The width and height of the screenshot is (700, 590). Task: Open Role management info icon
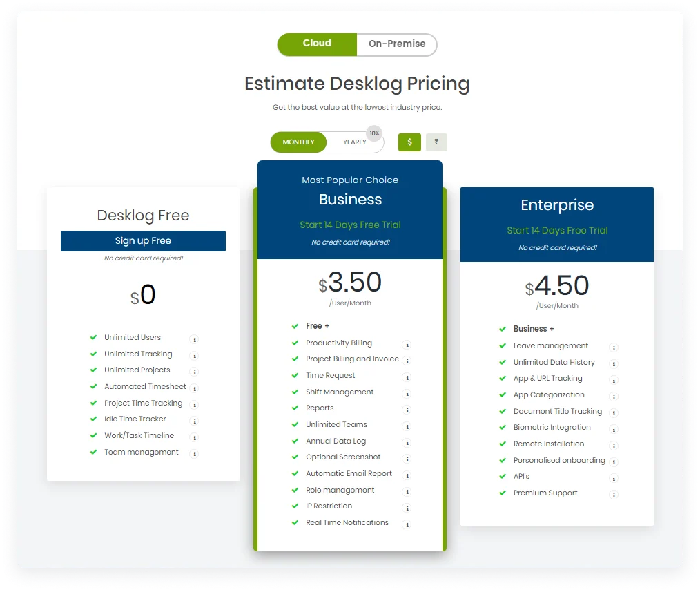(x=407, y=492)
